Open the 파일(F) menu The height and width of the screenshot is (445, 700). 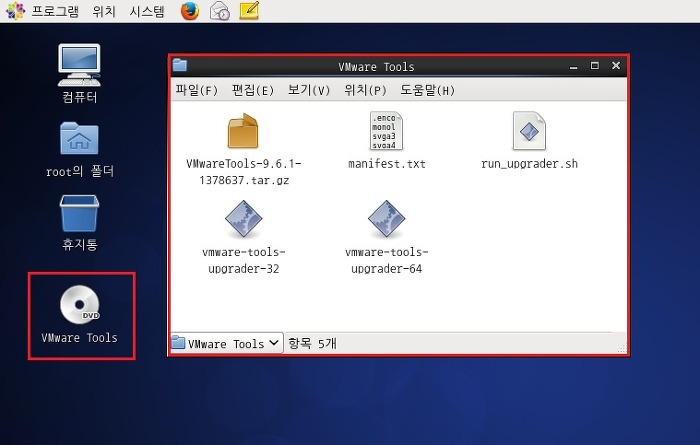click(196, 90)
